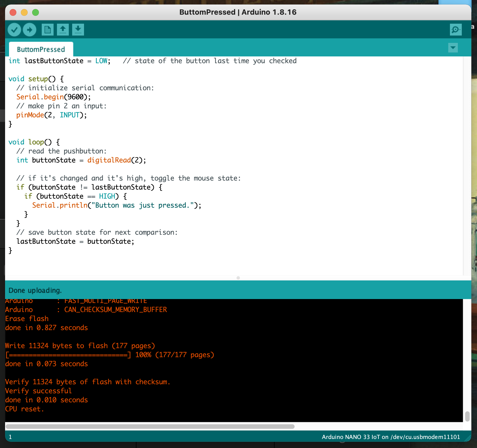Viewport: 477px width, 448px height.
Task: Click the 'Done uploading.' status message
Action: pos(35,290)
